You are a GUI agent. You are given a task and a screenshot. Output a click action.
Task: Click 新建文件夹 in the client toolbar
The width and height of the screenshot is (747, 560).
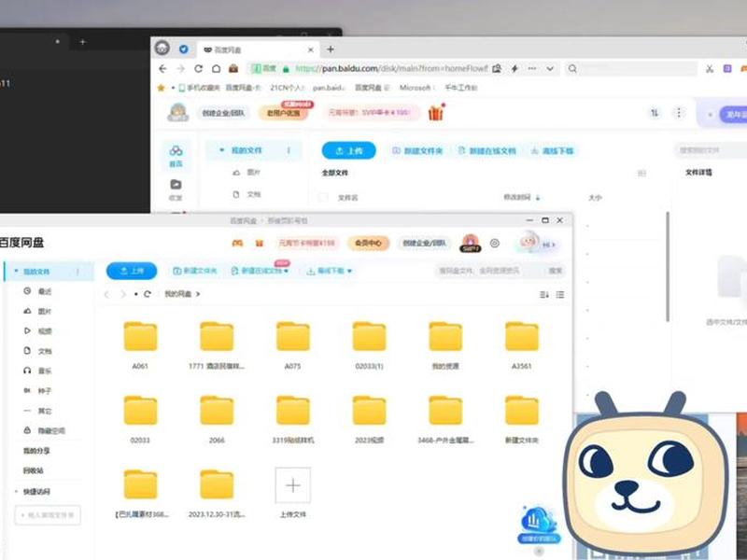click(195, 271)
